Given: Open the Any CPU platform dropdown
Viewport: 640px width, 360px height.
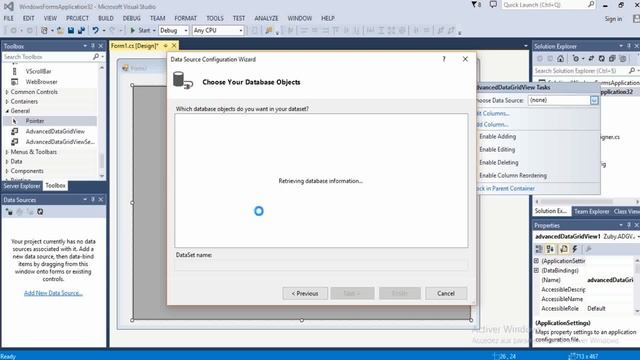Looking at the screenshot, I should (241, 31).
